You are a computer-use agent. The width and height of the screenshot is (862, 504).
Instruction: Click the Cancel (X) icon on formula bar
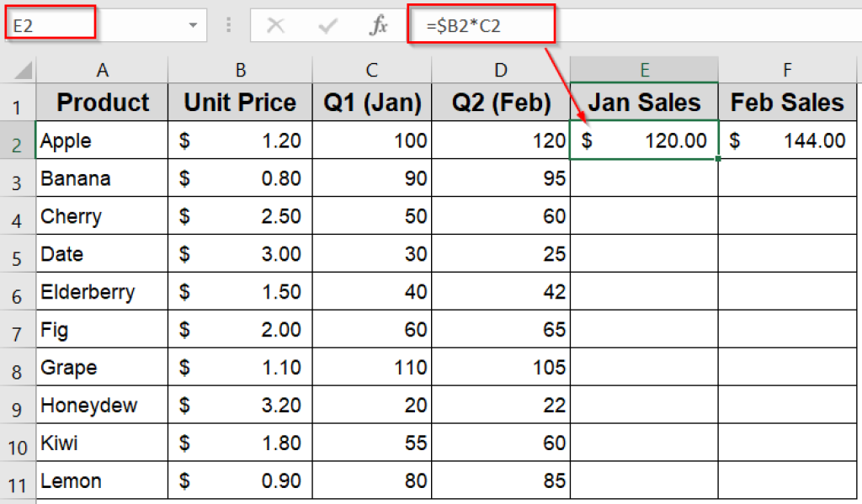[278, 25]
